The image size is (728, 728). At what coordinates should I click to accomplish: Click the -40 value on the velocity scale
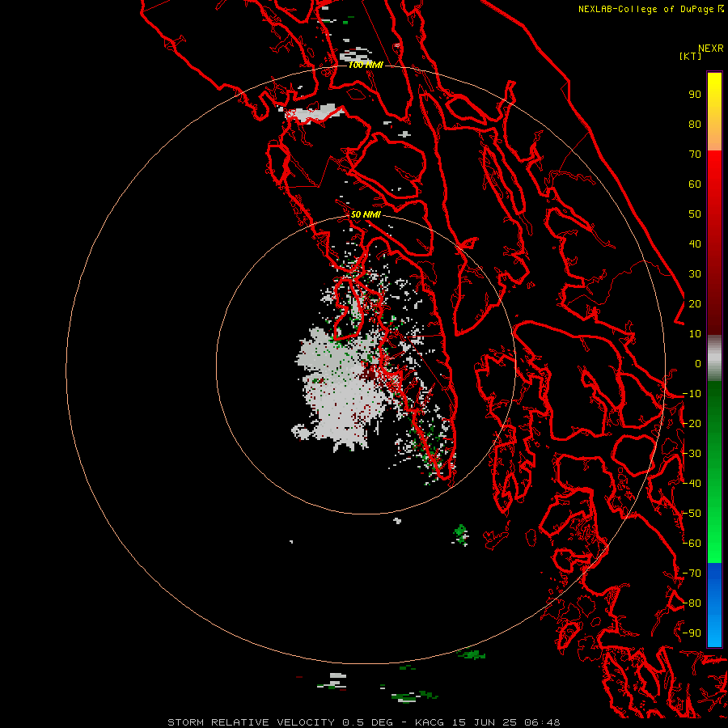[x=692, y=484]
